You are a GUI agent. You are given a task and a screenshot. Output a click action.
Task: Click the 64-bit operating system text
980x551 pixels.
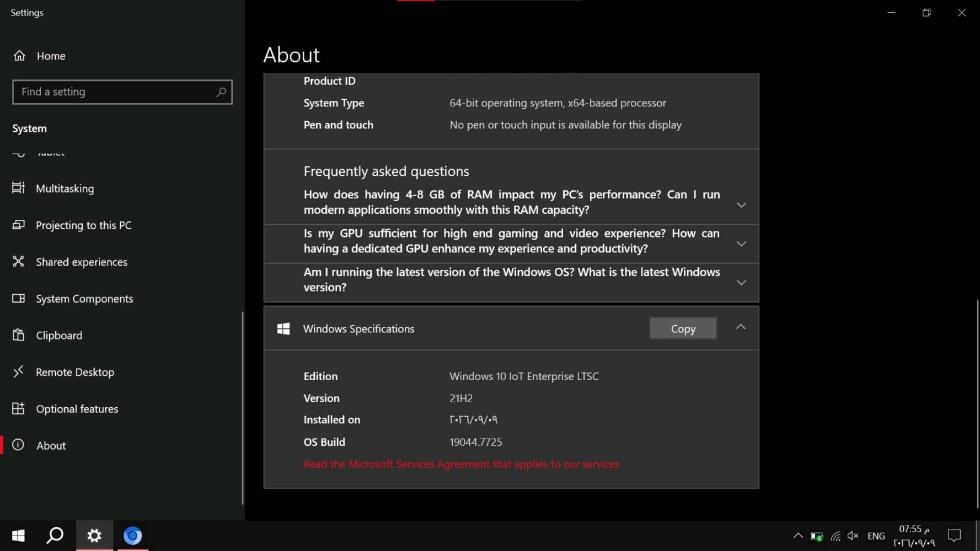point(558,103)
